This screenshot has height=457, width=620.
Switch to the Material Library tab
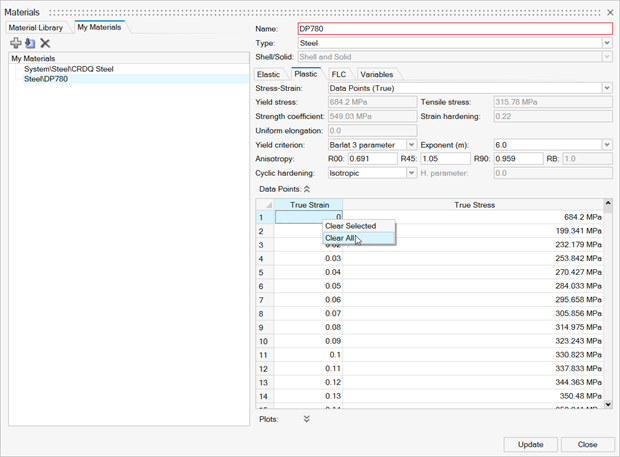coord(36,28)
